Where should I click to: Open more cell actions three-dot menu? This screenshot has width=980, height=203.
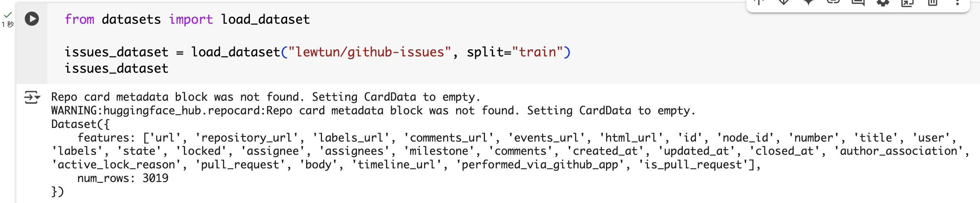(x=957, y=2)
